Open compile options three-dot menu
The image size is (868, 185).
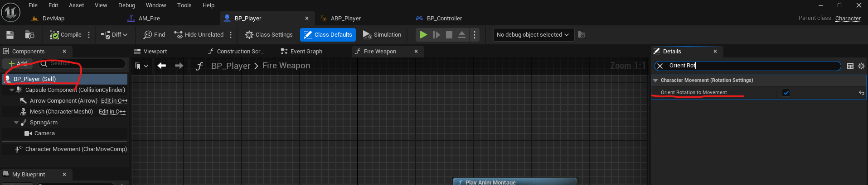(89, 35)
